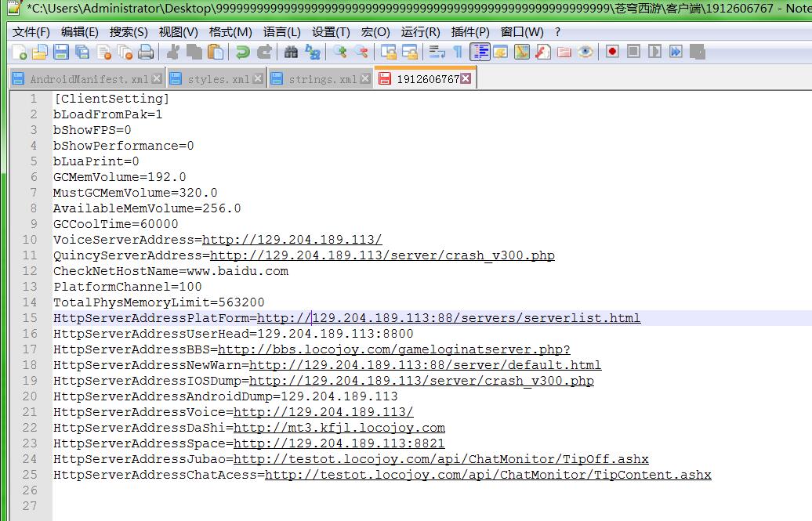Click the Undo green arrow icon

pyautogui.click(x=242, y=52)
